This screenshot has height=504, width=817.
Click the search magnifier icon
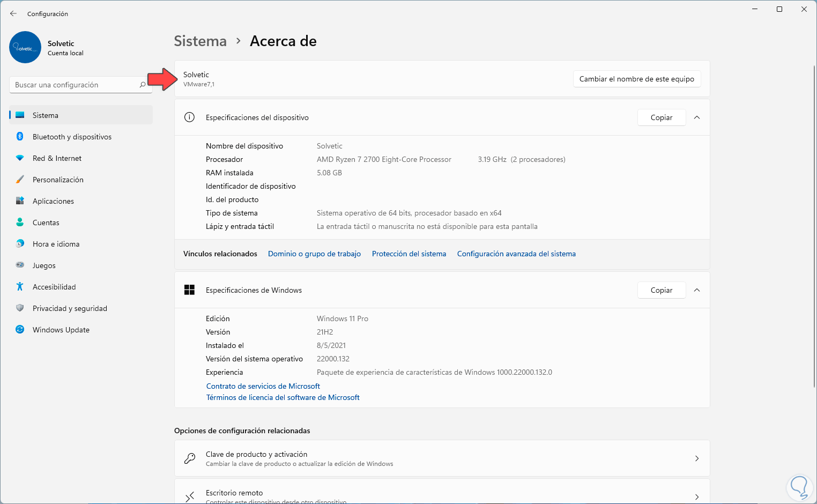coord(143,85)
